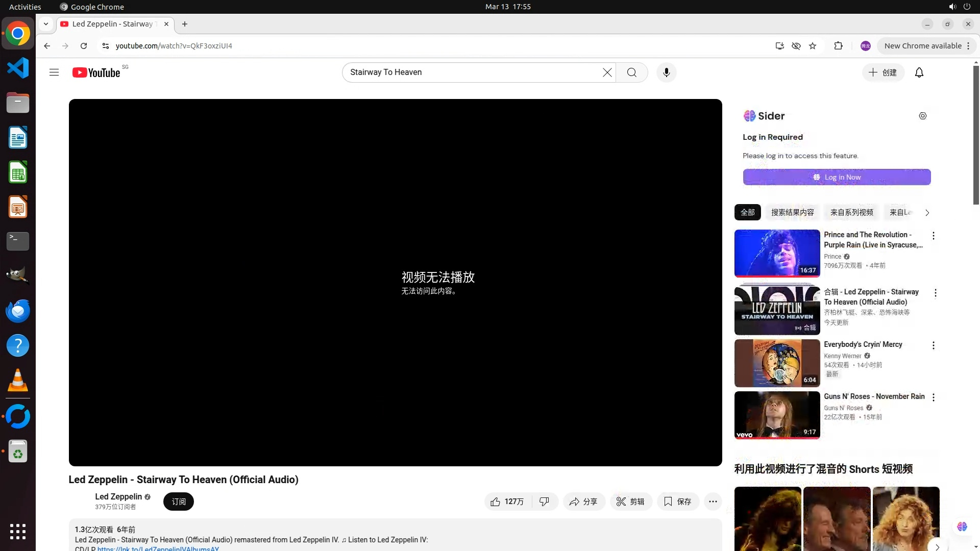Select the 来自系列视频 filter chip
This screenshot has height=551, width=980.
click(x=851, y=212)
